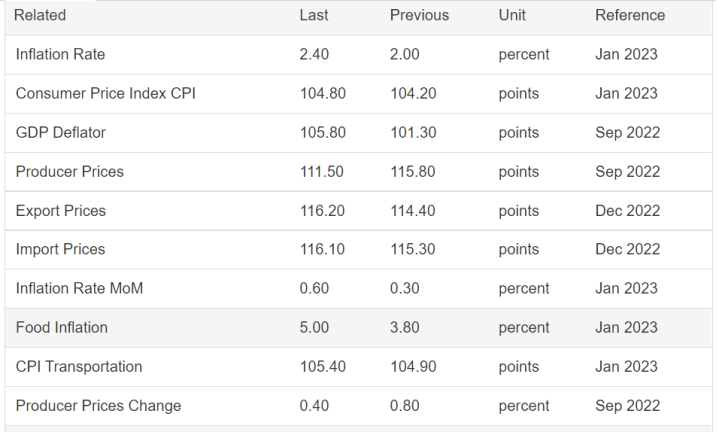Click the Unit column header
Screen dimensions: 717x432
(512, 15)
